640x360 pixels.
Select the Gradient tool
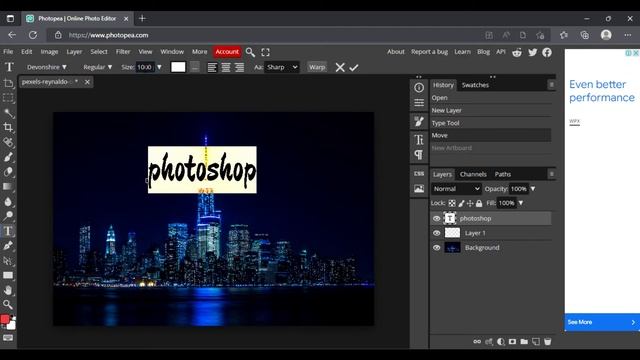pos(8,187)
